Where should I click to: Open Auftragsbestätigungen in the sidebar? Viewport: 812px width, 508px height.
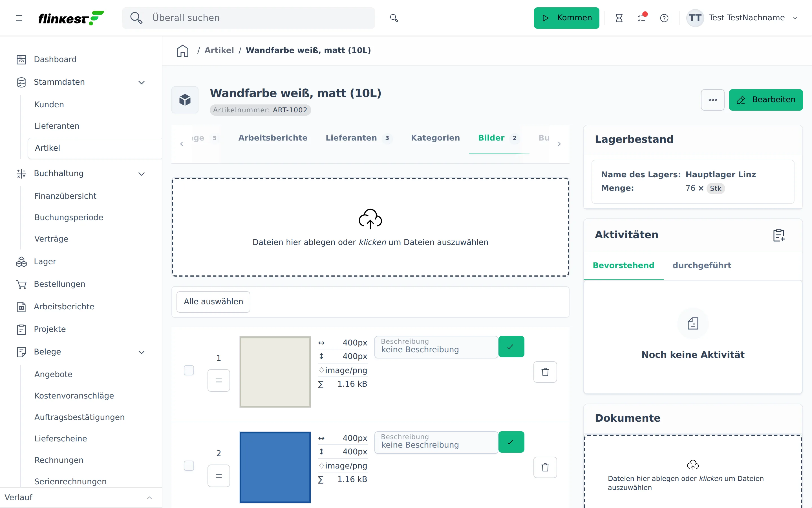click(79, 417)
